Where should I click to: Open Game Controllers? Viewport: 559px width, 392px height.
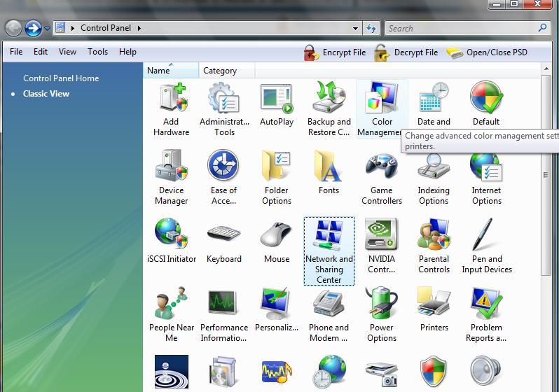382,178
